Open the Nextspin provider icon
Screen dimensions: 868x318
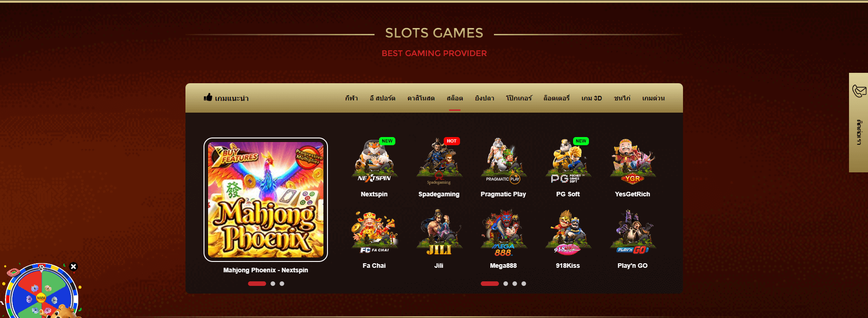click(x=374, y=161)
